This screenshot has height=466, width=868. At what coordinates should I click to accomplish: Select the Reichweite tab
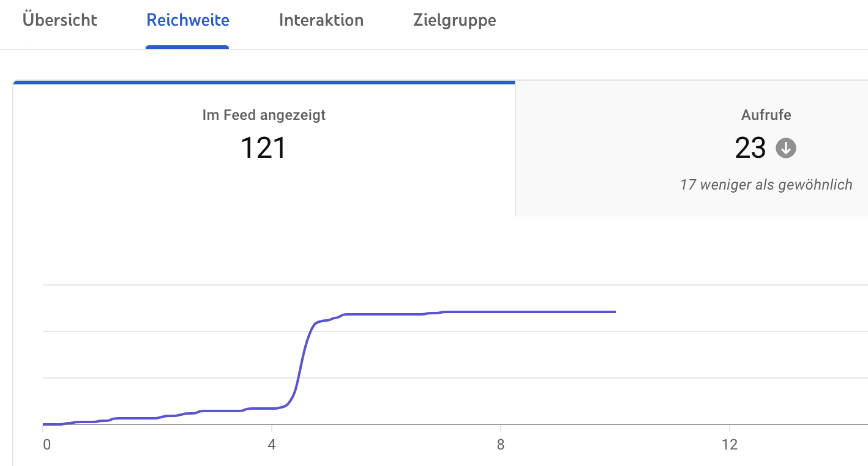tap(188, 20)
